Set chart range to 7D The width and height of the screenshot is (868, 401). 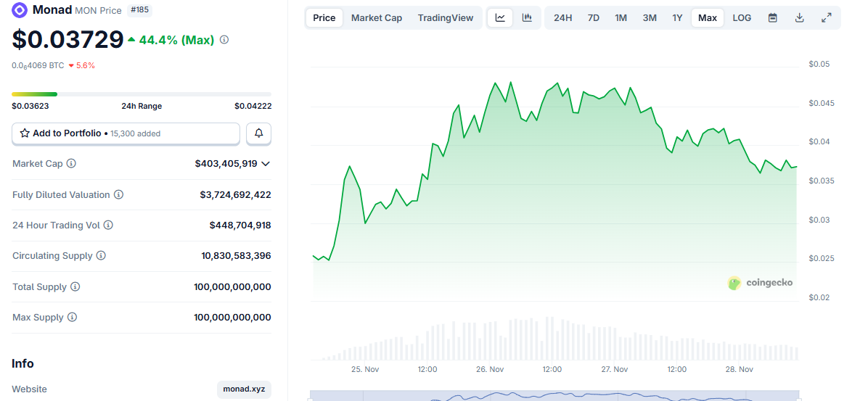coord(594,17)
